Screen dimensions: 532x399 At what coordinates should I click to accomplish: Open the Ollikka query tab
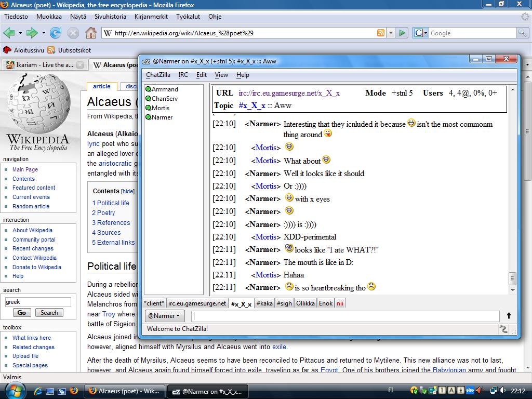point(305,303)
